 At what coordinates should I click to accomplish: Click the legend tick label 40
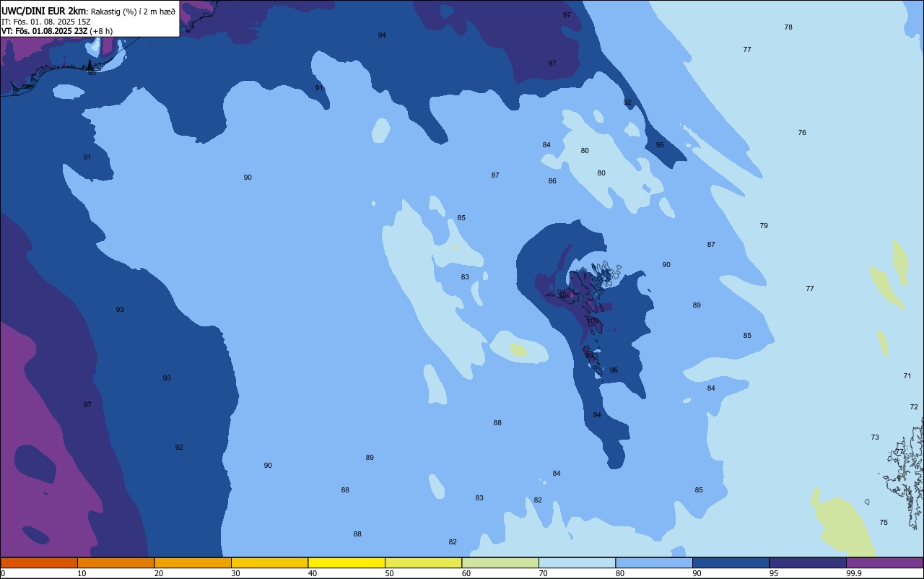pos(313,573)
